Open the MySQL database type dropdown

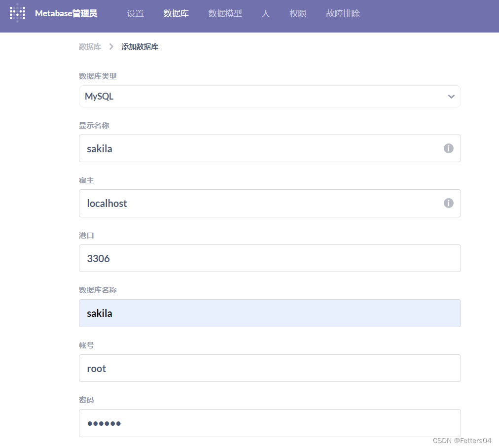click(x=270, y=97)
